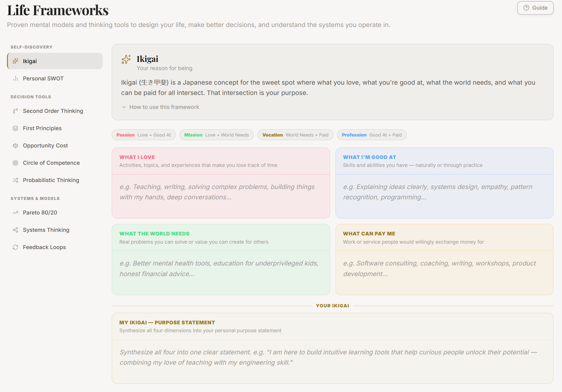Click the WHAT THE WORLD NEEDS heading
562x392 pixels.
point(154,233)
